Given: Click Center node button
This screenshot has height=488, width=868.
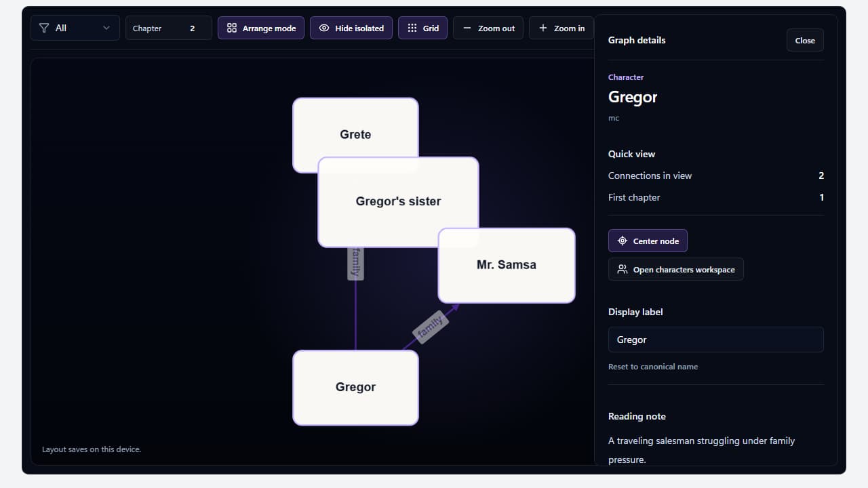Looking at the screenshot, I should click(x=648, y=241).
